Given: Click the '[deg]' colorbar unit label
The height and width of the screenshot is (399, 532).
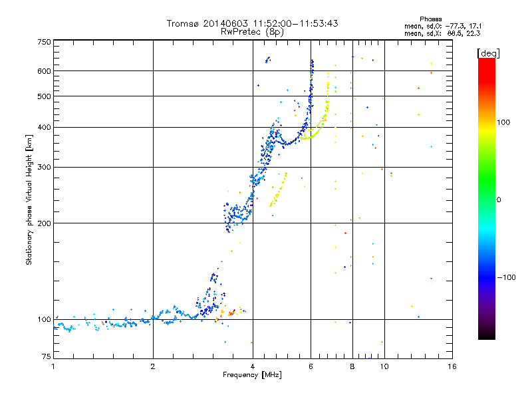Looking at the screenshot, I should click(x=488, y=53).
